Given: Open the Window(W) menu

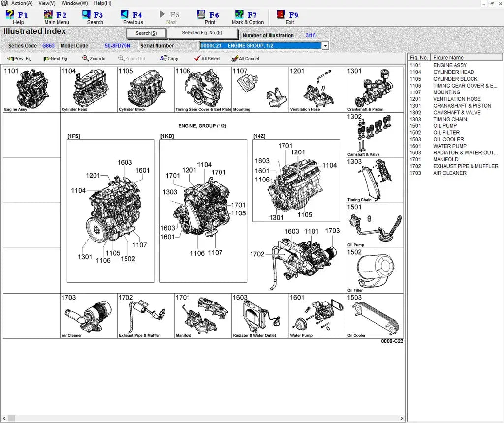Looking at the screenshot, I should click(74, 3).
